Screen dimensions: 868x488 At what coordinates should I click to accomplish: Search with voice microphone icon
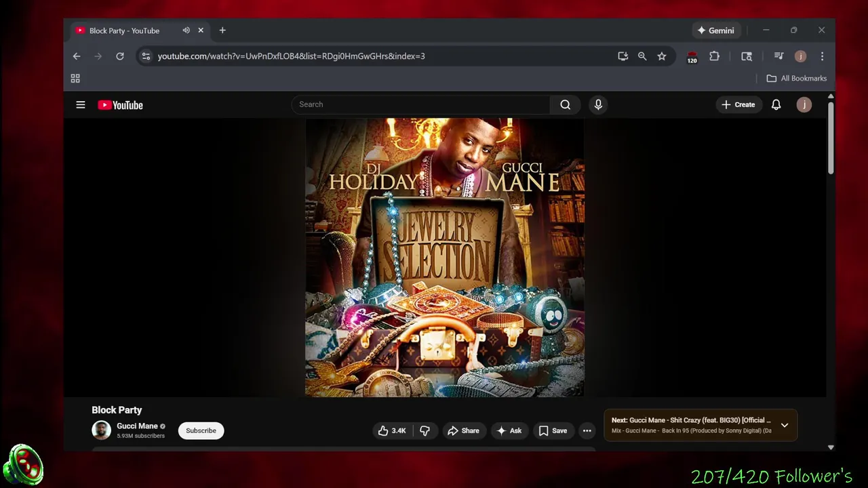pyautogui.click(x=598, y=104)
